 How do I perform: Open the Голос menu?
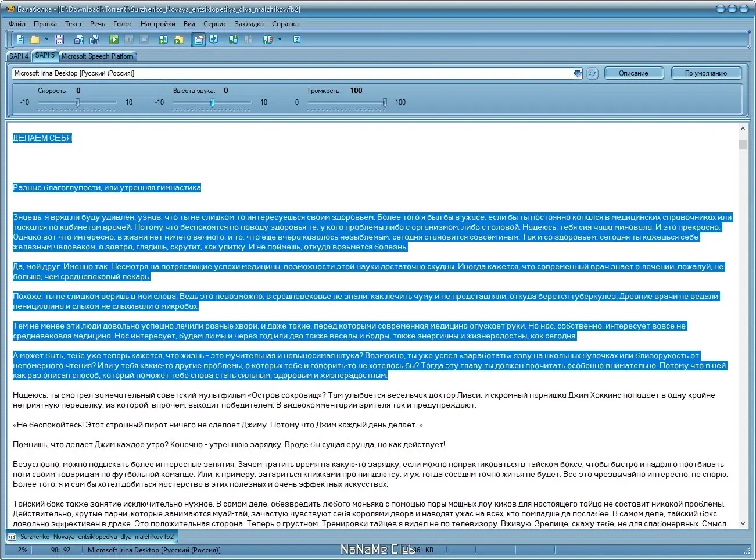(x=123, y=24)
